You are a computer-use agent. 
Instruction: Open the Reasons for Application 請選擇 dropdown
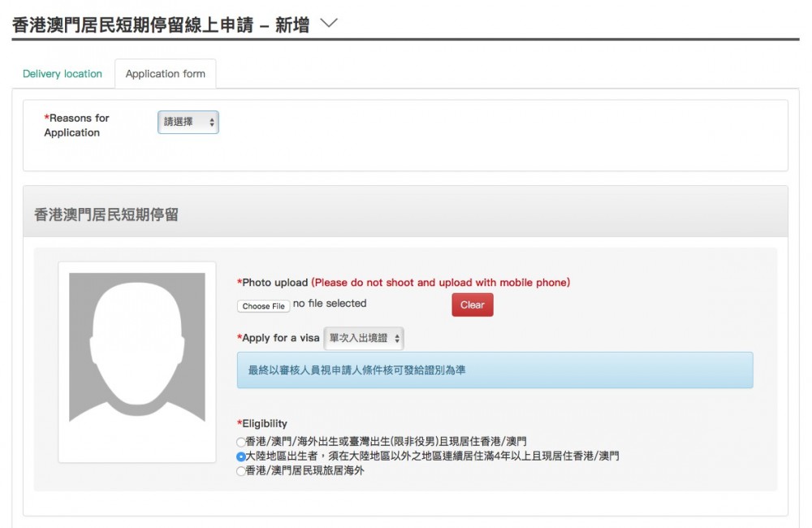tap(188, 122)
